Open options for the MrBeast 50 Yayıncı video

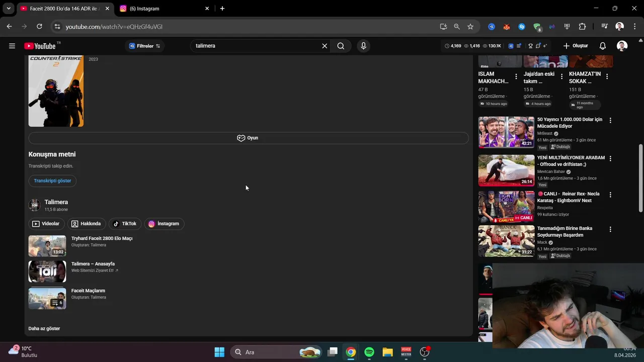pos(610,120)
